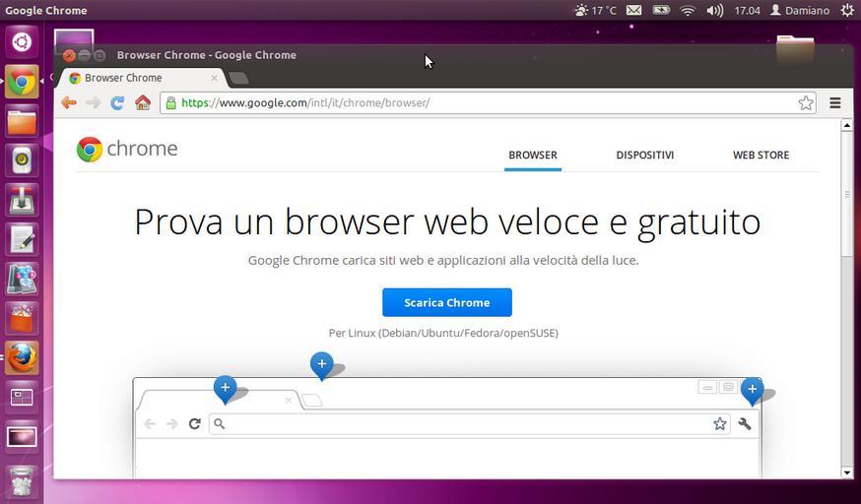Click the address bar URL field
Image resolution: width=861 pixels, height=504 pixels.
[x=488, y=102]
